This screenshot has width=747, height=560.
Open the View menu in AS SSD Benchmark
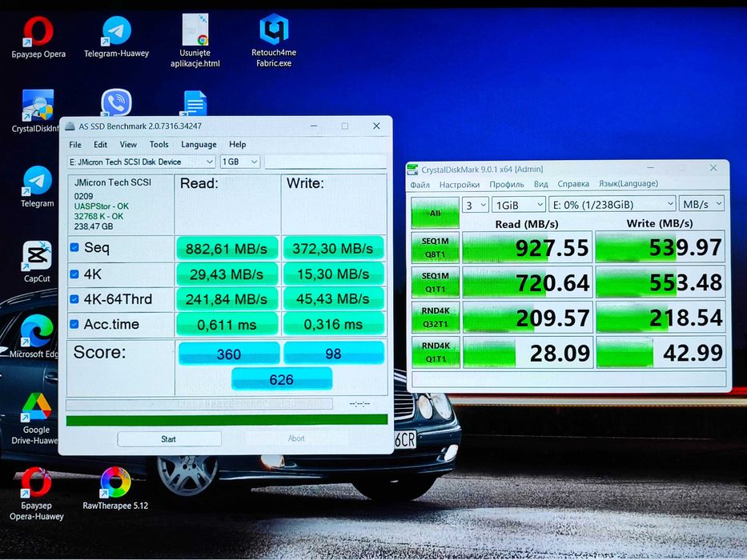coord(128,145)
